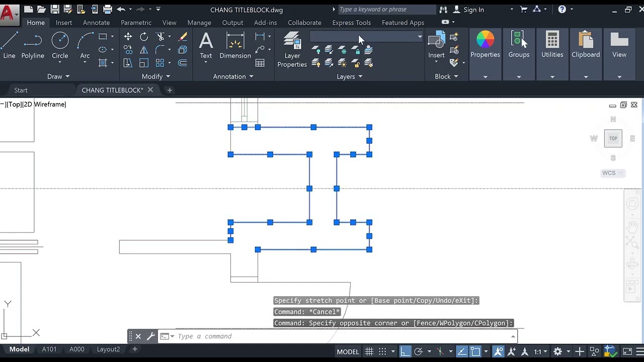Undo the last action

(x=121, y=9)
